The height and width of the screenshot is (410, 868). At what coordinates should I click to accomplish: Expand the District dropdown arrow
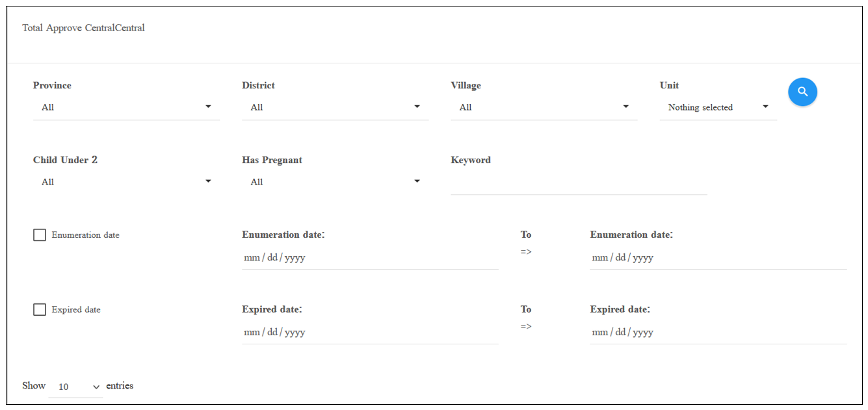[x=417, y=107]
